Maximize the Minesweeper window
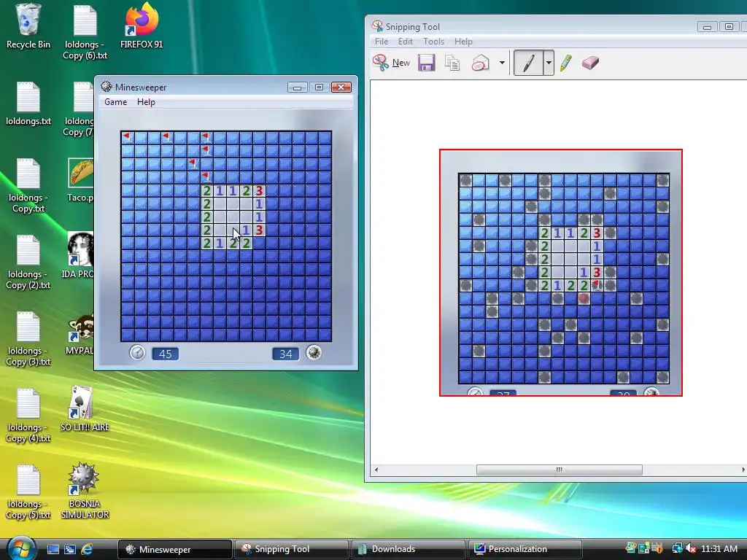This screenshot has width=747, height=560. click(320, 87)
